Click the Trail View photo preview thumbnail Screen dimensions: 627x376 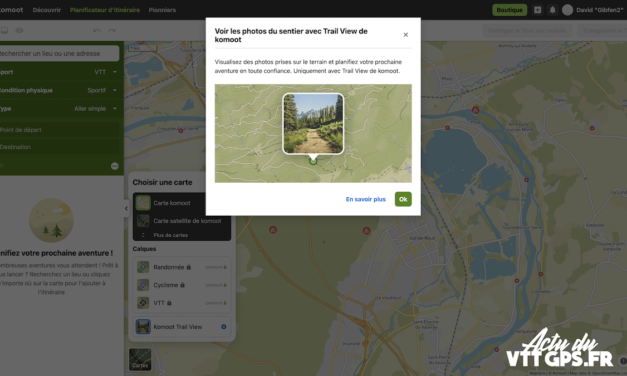(313, 124)
